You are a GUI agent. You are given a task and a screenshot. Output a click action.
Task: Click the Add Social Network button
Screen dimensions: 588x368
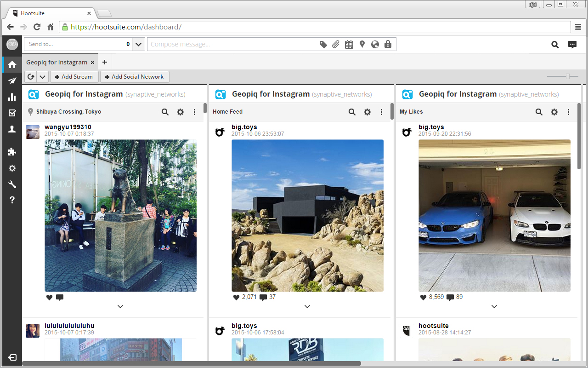click(x=135, y=77)
